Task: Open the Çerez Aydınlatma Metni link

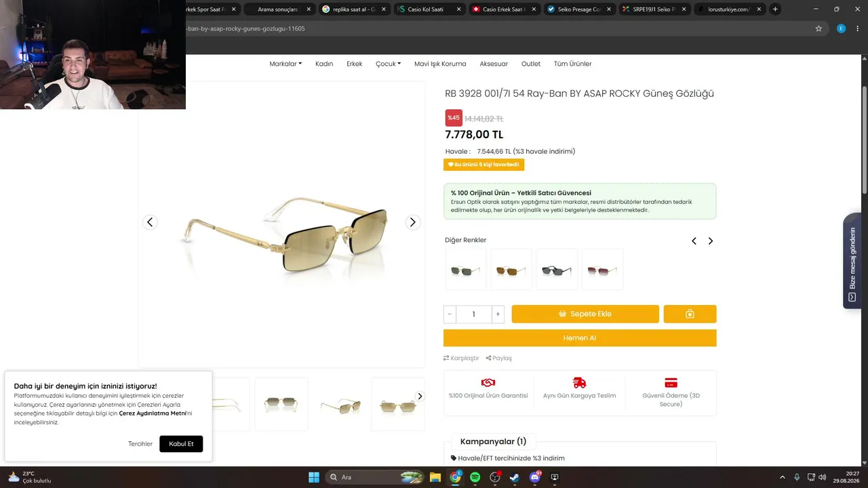Action: 153,413
